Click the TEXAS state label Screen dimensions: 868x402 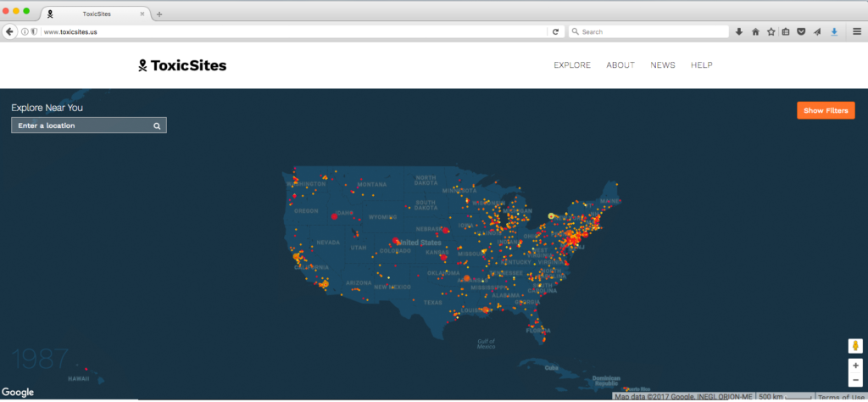click(433, 303)
